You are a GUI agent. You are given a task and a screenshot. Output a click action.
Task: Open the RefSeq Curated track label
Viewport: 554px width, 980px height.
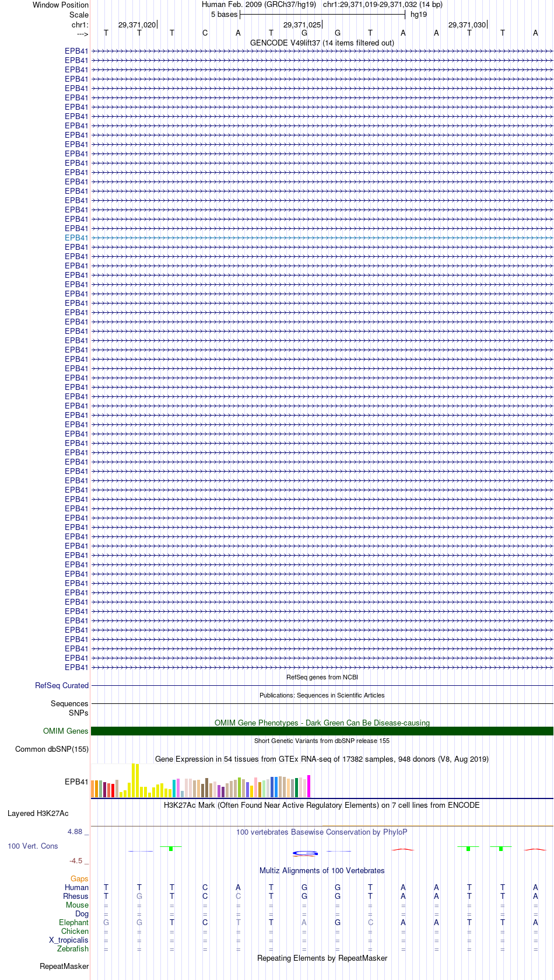pyautogui.click(x=62, y=685)
